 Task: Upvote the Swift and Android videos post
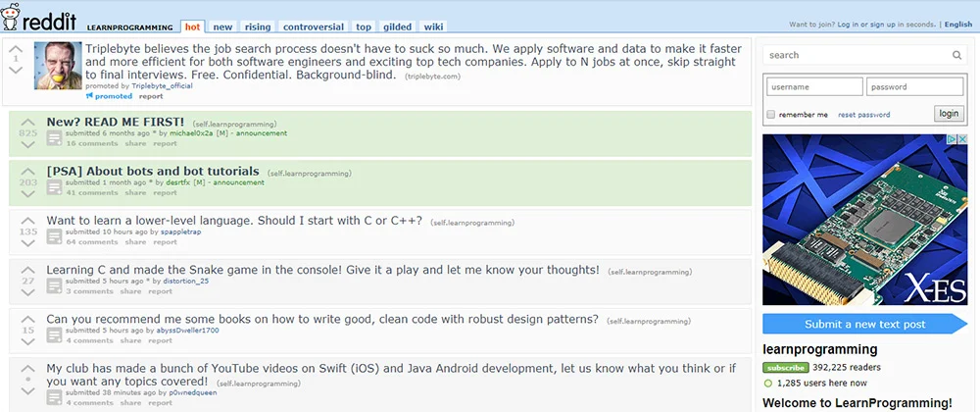coord(28,369)
